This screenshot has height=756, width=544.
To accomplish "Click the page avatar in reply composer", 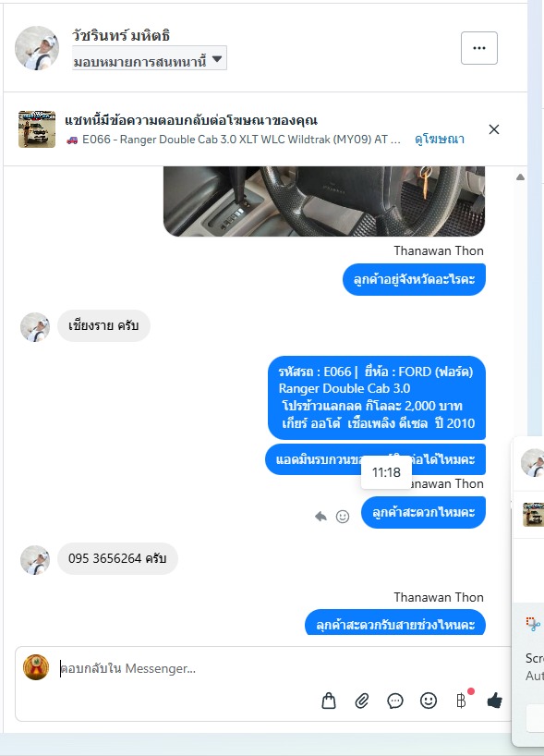I will (x=36, y=666).
